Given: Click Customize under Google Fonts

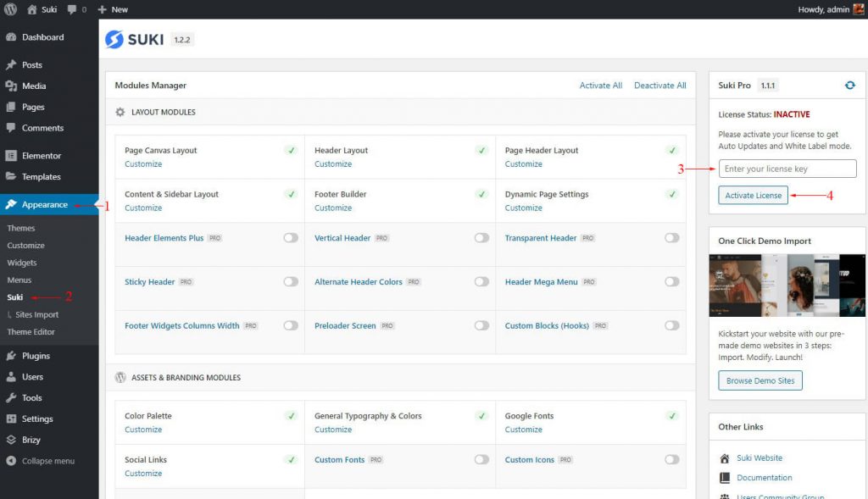Looking at the screenshot, I should [524, 430].
